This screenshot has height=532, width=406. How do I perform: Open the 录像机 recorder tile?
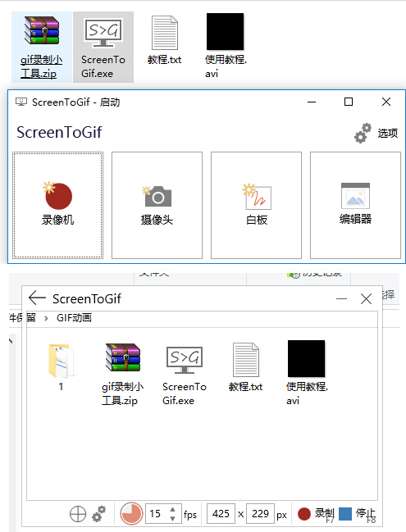click(x=57, y=205)
